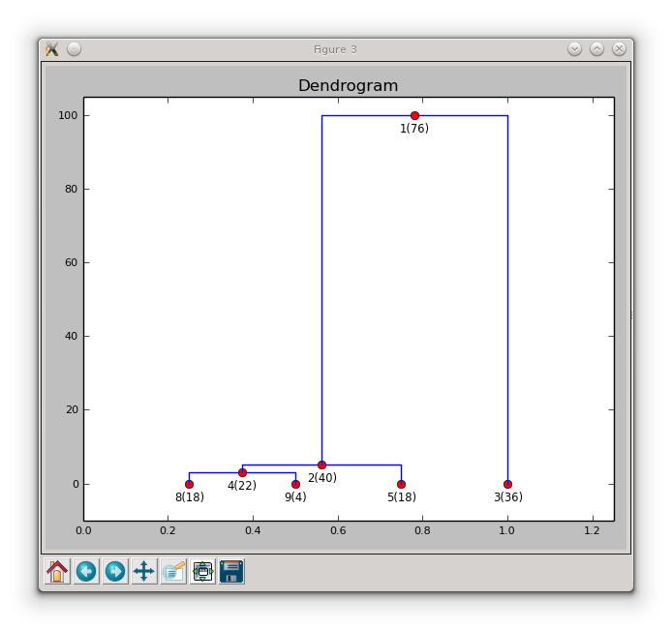Go forward to the next view arrow

[115, 571]
